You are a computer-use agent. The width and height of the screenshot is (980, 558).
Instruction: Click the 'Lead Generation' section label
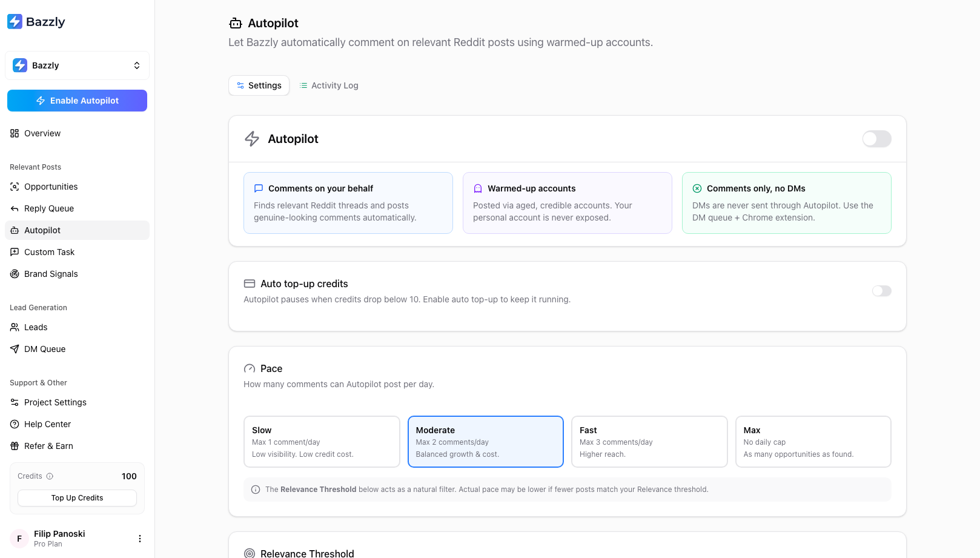point(38,308)
